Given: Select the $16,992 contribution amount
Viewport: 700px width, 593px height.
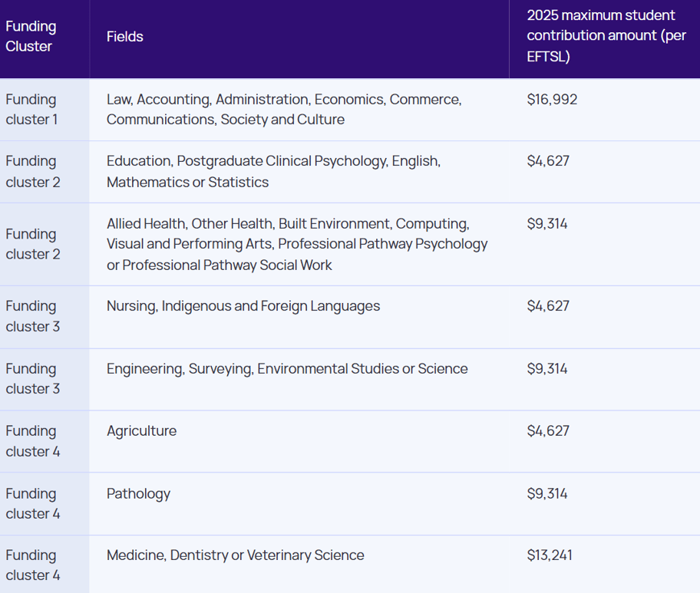Looking at the screenshot, I should (x=552, y=100).
